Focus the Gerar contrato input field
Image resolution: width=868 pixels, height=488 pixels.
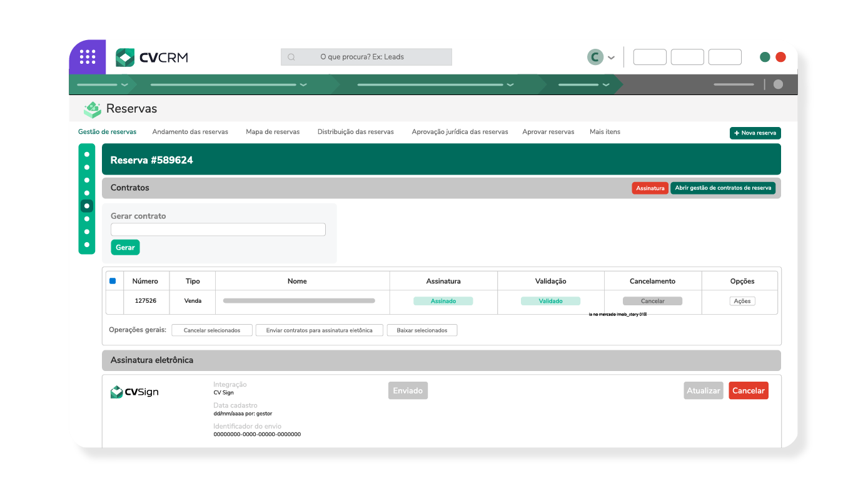click(x=218, y=230)
